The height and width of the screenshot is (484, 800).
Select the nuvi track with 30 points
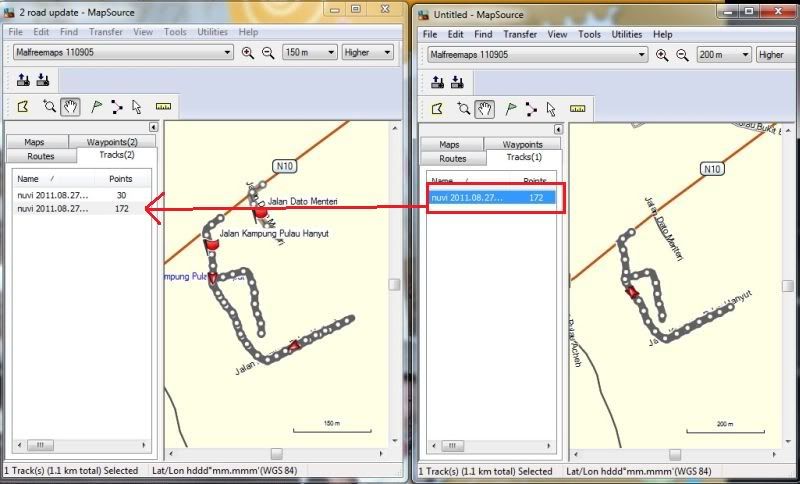pyautogui.click(x=82, y=195)
